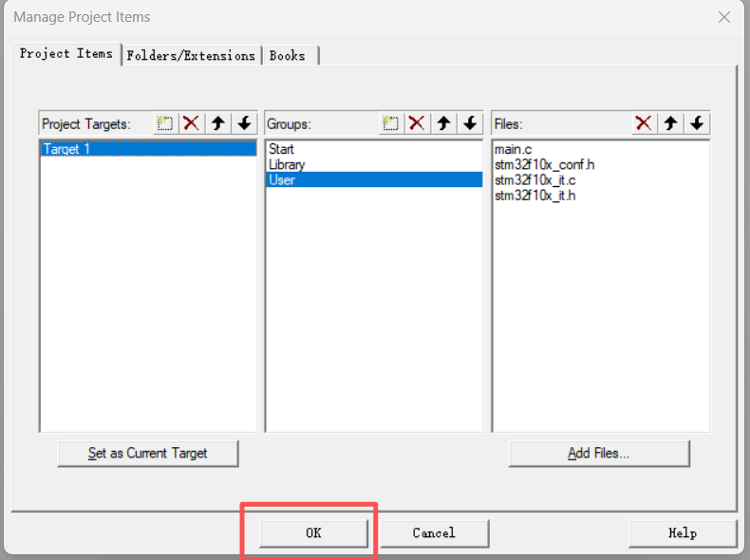Click Set as Current Target button
The width and height of the screenshot is (750, 560).
click(148, 453)
